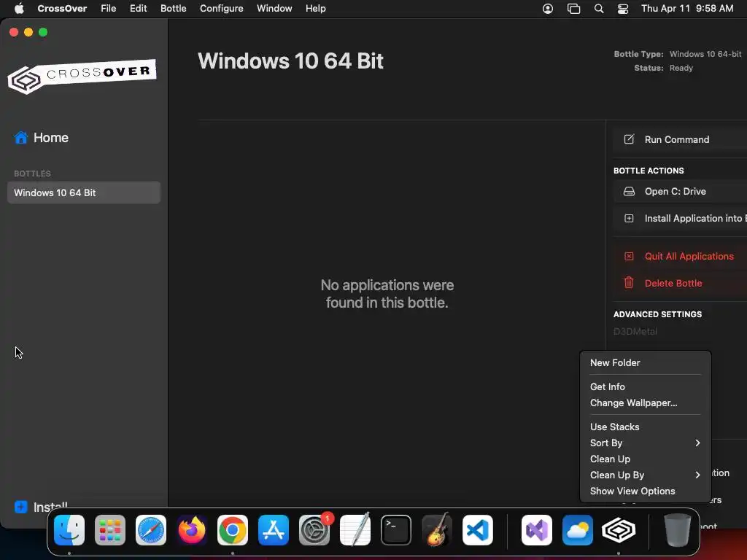Launch Safari from the Dock
The height and width of the screenshot is (560, 747).
(x=151, y=530)
